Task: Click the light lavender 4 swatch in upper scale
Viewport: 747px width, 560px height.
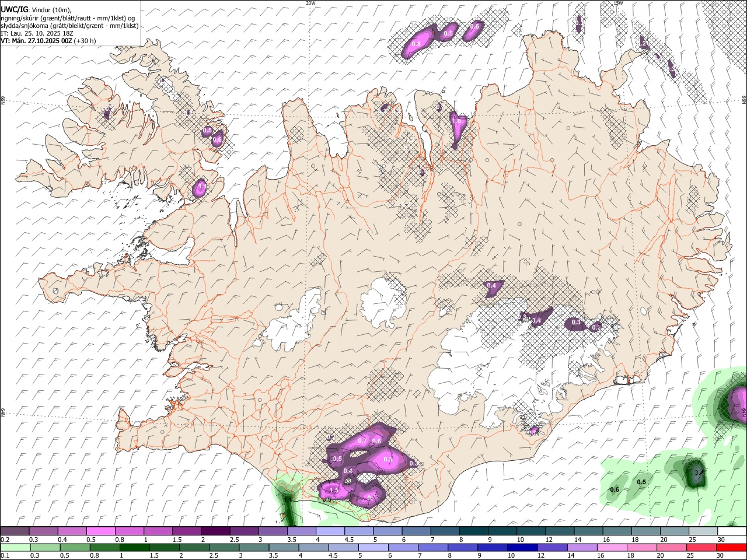Action: coord(330,531)
